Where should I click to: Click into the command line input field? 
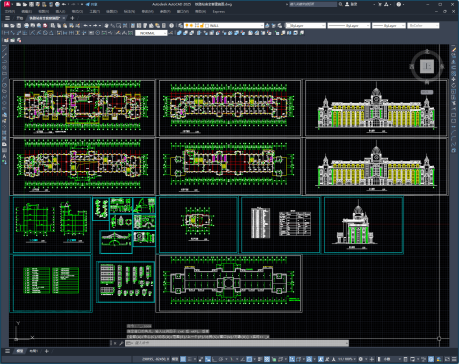click(x=237, y=343)
